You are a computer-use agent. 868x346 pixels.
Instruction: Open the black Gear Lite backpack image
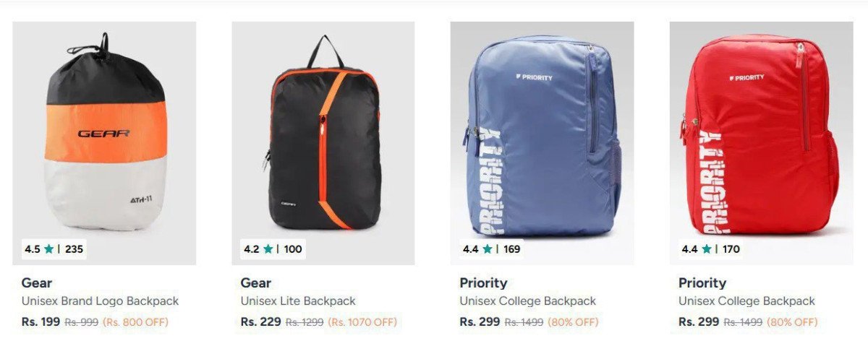[x=323, y=143]
